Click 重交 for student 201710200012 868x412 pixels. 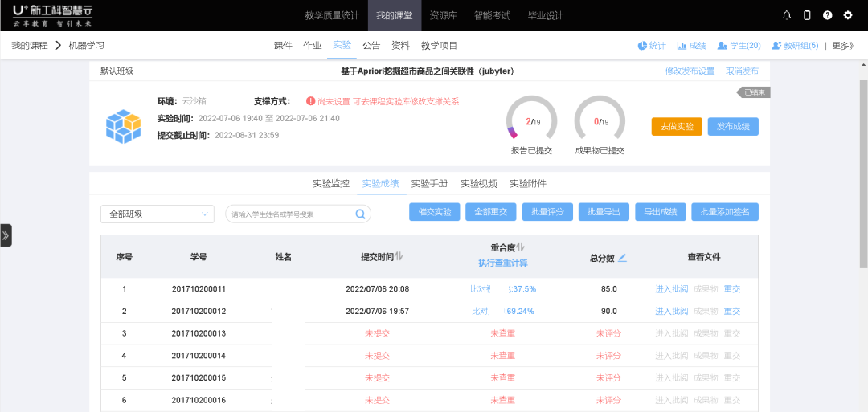732,312
